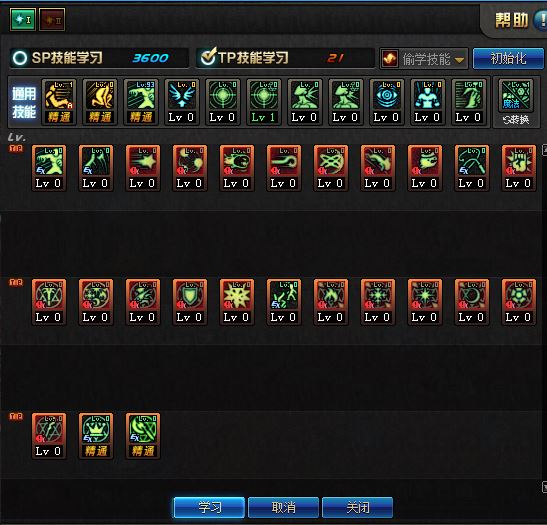Click the scroll up arrow of skill list
The image size is (547, 525).
544,150
